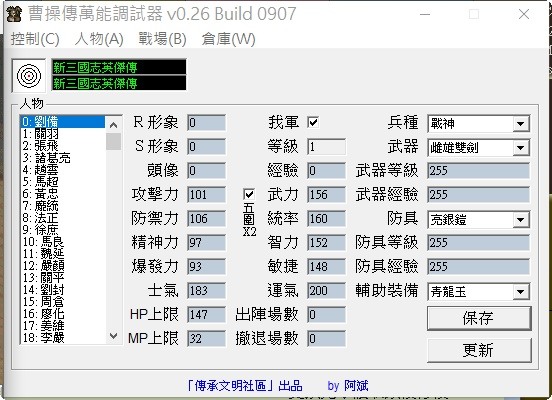
Task: Click the 統率 field showing 160
Action: click(327, 218)
